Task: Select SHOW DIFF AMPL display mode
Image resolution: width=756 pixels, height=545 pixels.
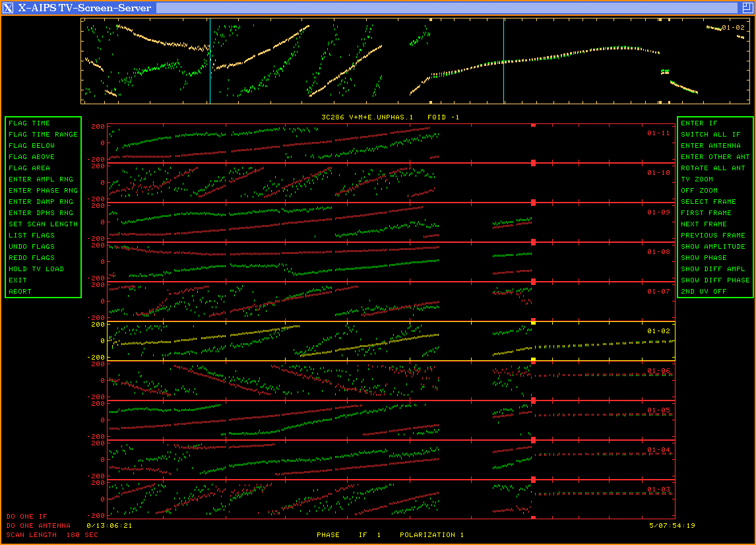Action: 713,269
